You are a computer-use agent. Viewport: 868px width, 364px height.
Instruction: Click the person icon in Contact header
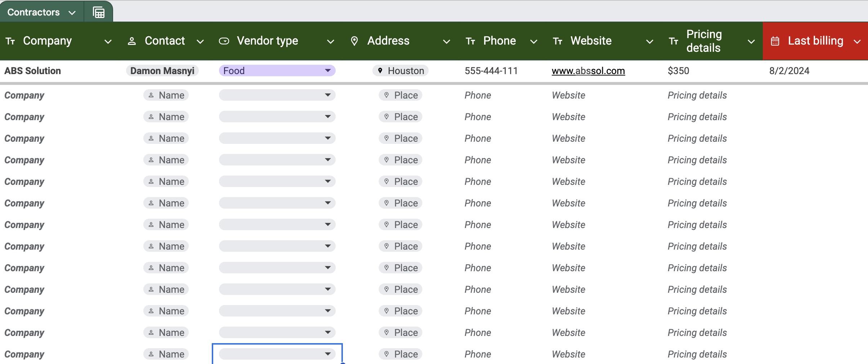click(132, 41)
